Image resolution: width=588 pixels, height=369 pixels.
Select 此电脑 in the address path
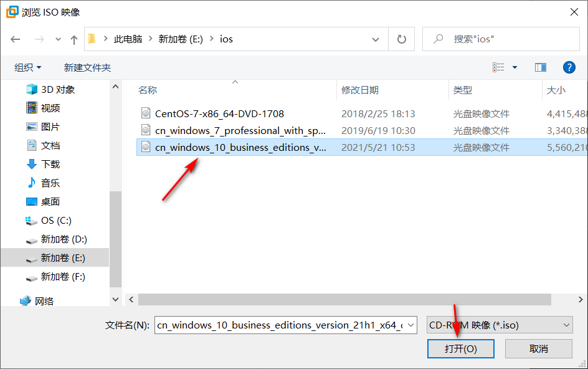(x=128, y=39)
